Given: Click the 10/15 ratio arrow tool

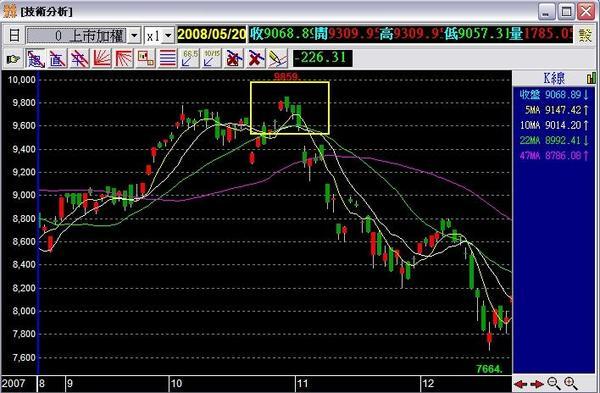Looking at the screenshot, I should click(x=212, y=59).
